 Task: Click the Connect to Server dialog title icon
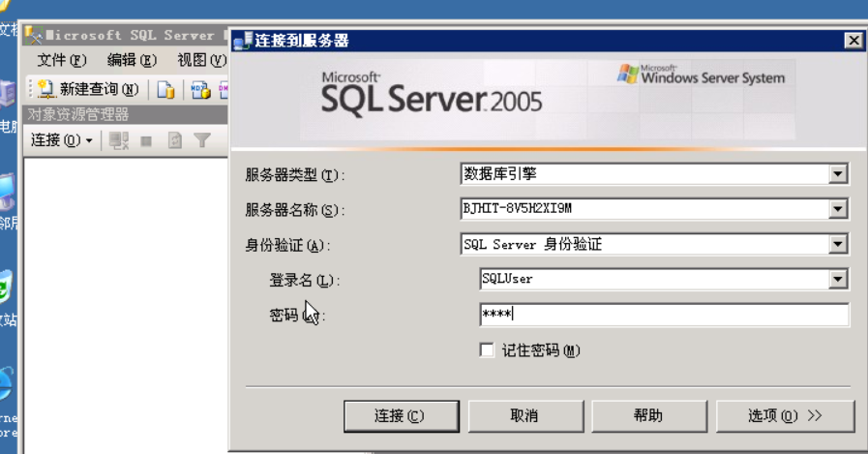(243, 41)
